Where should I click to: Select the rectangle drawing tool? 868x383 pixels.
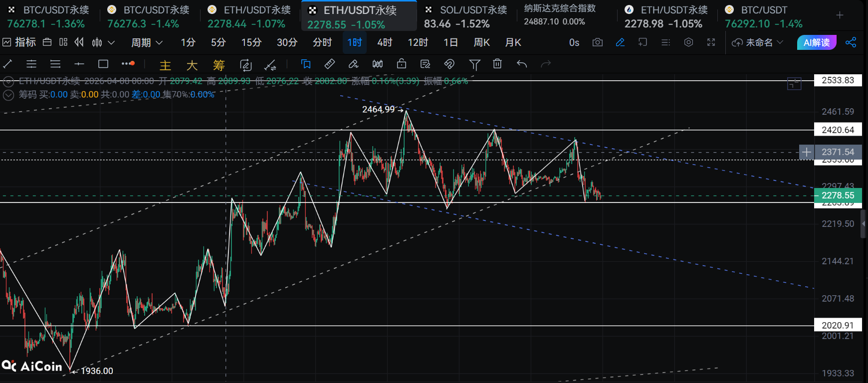coord(103,64)
